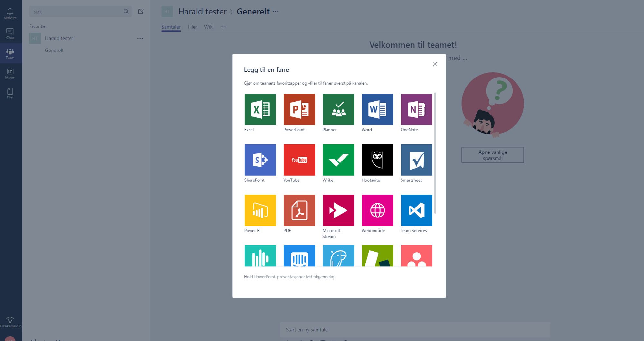
Task: Add a Webområde website tab
Action: click(377, 210)
